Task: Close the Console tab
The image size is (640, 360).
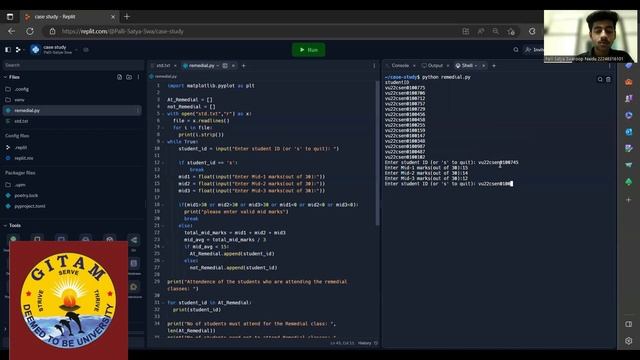Action: click(414, 65)
